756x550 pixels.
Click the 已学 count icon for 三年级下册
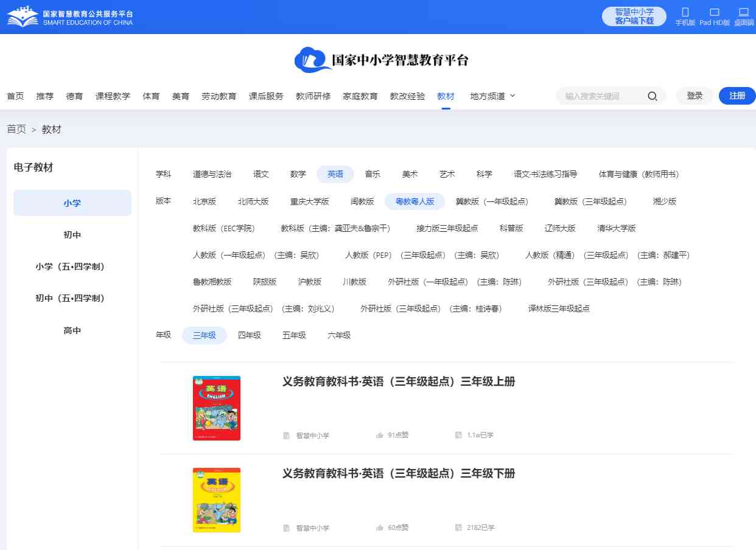click(458, 527)
